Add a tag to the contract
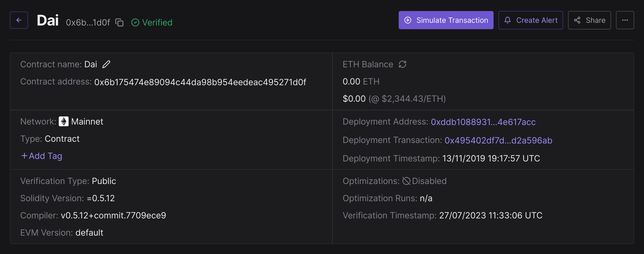Image resolution: width=644 pixels, height=254 pixels. [42, 156]
